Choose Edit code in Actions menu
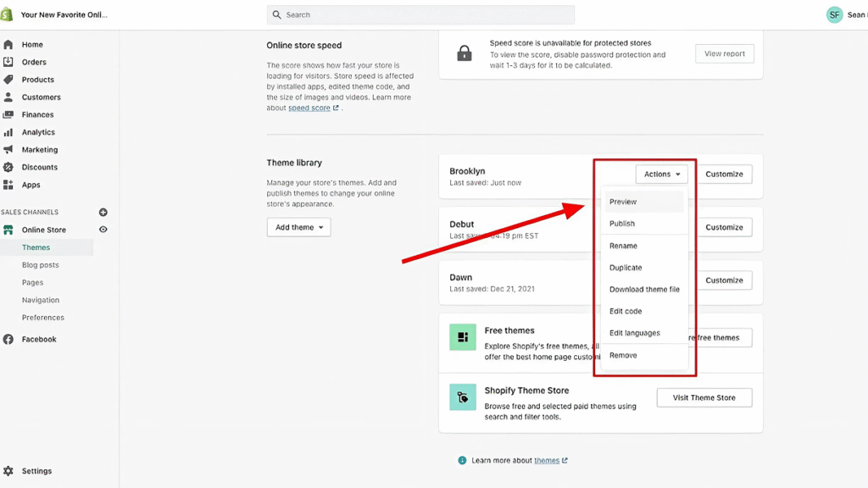This screenshot has height=488, width=868. 643,311
